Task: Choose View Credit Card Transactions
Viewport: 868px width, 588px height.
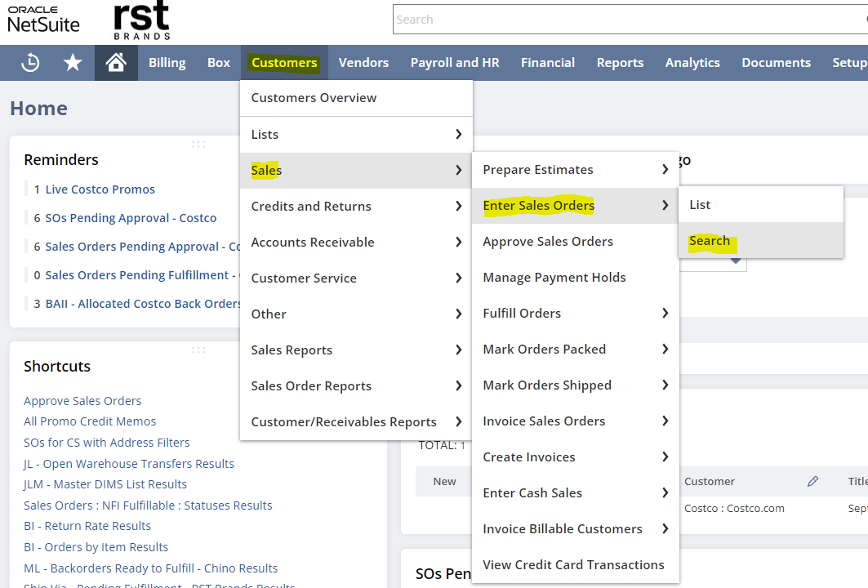Action: click(576, 565)
